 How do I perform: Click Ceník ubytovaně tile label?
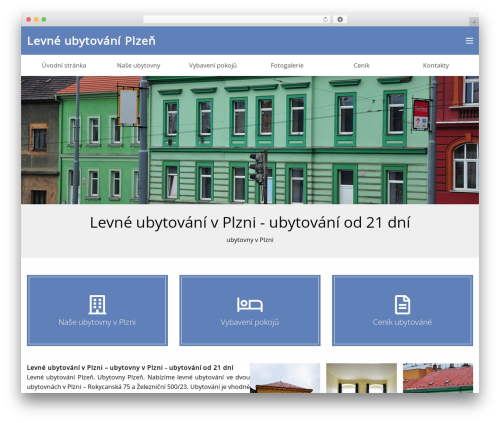[402, 322]
